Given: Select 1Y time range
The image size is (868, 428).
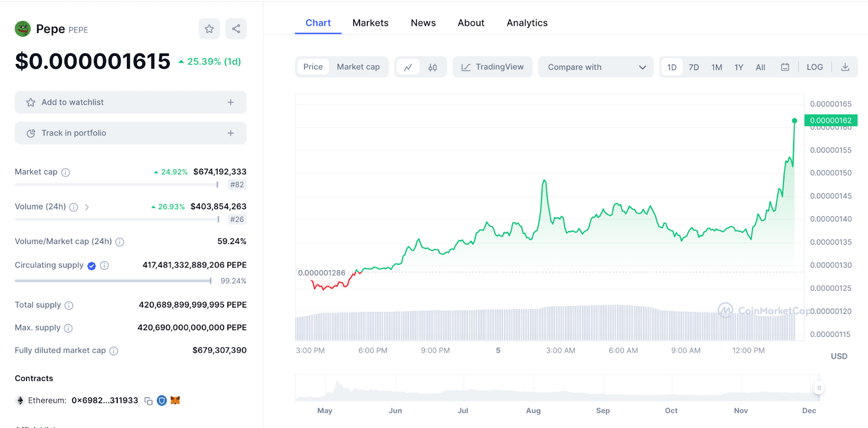Looking at the screenshot, I should [739, 67].
